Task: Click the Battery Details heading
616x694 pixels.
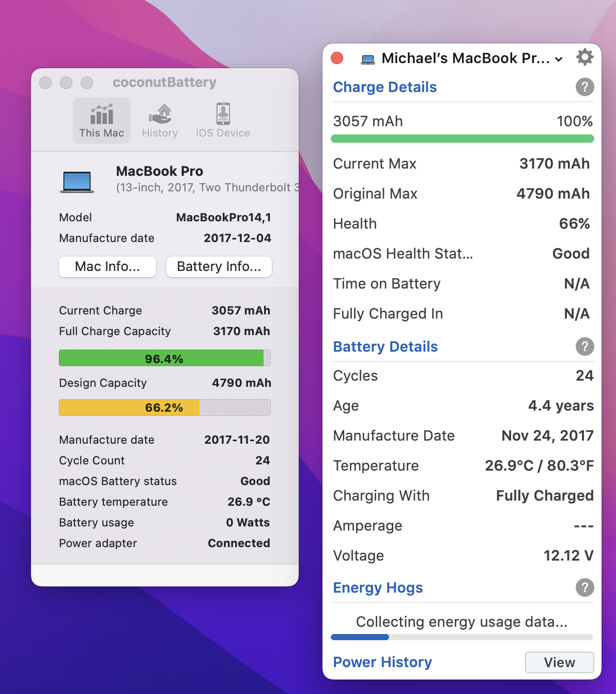Action: [386, 346]
